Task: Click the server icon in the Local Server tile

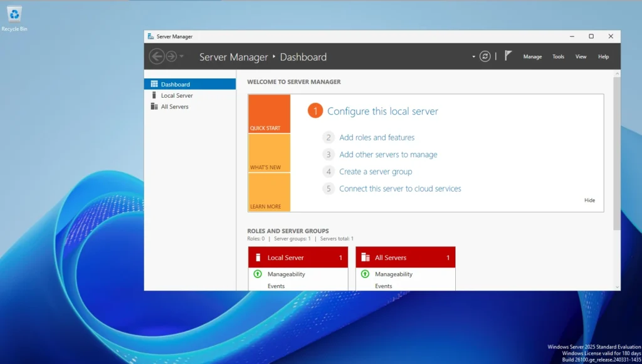Action: 258,257
